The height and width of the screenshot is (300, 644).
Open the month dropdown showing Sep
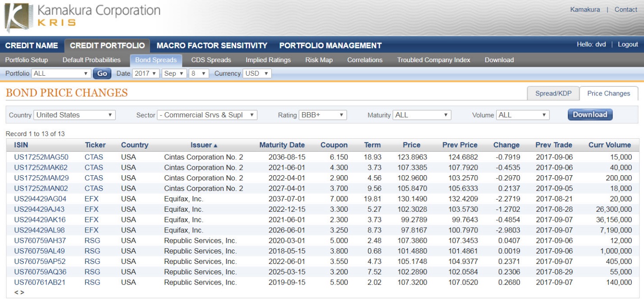(x=174, y=73)
